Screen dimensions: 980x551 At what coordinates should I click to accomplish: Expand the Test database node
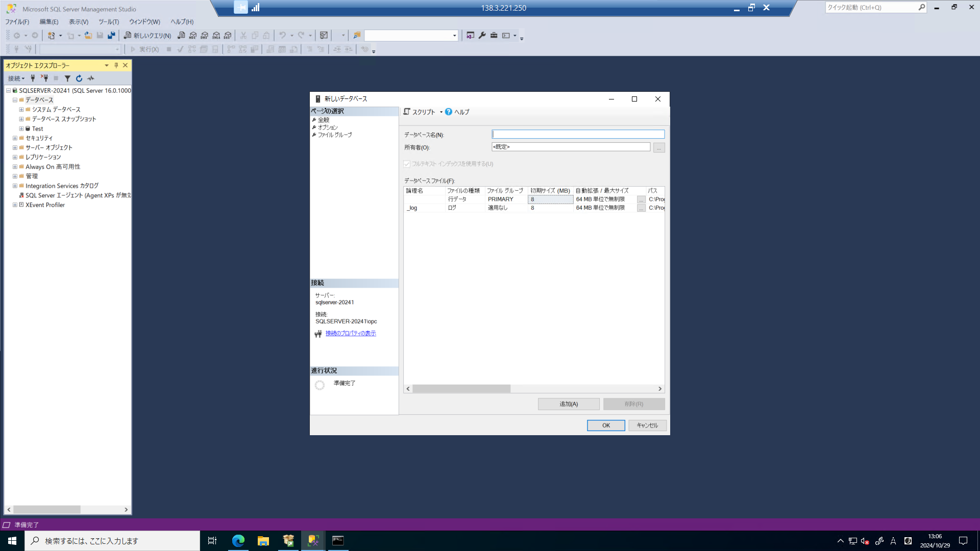tap(21, 129)
